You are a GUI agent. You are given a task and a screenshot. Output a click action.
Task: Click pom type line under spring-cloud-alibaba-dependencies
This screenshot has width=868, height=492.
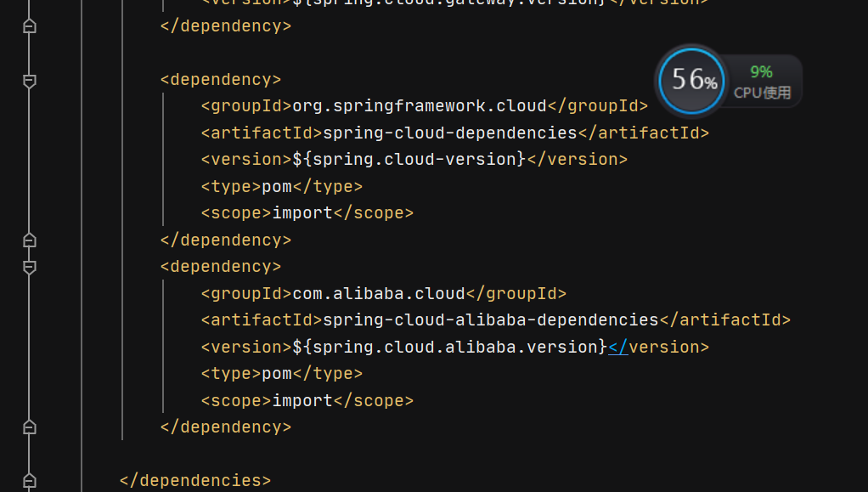point(282,373)
